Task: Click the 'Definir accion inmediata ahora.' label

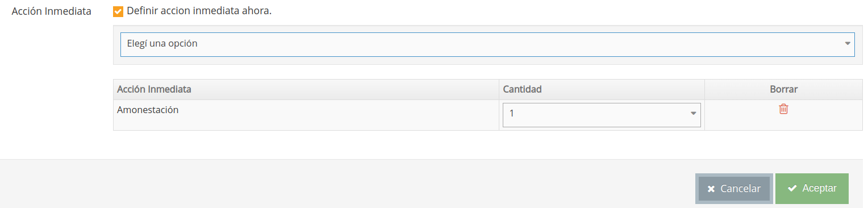Action: click(199, 11)
